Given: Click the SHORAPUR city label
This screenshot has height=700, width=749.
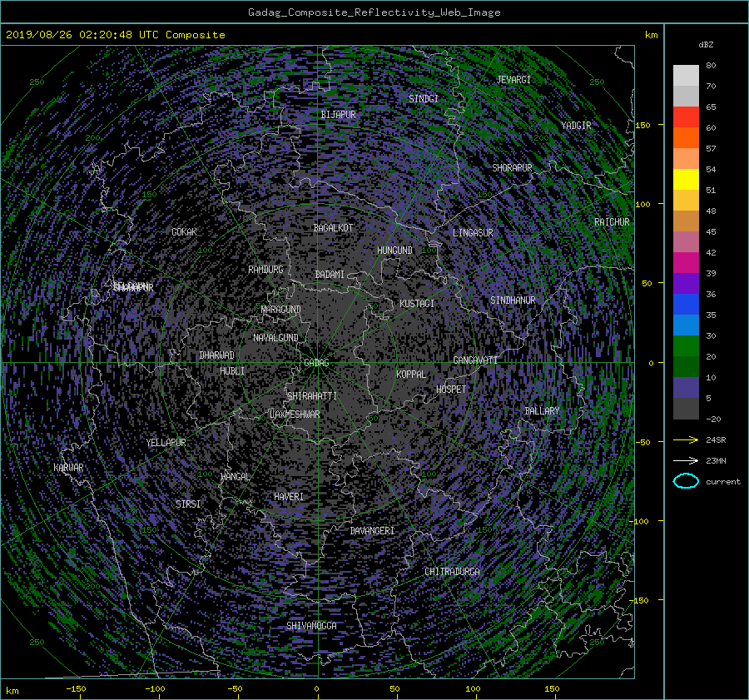Looking at the screenshot, I should [x=512, y=168].
